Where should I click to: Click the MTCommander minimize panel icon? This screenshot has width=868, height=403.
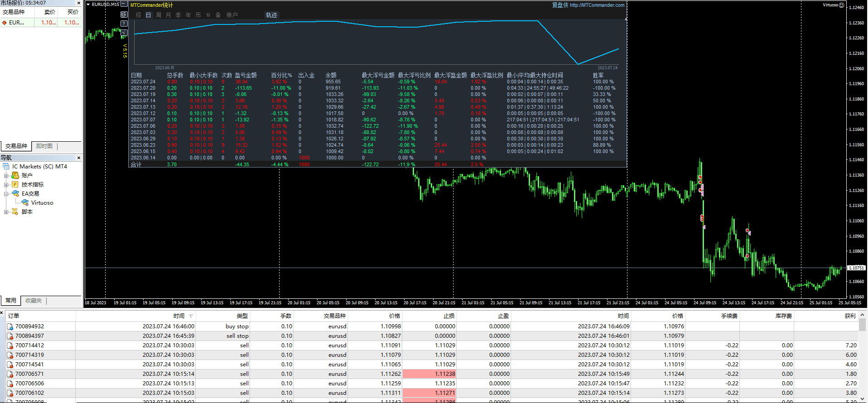124,5
